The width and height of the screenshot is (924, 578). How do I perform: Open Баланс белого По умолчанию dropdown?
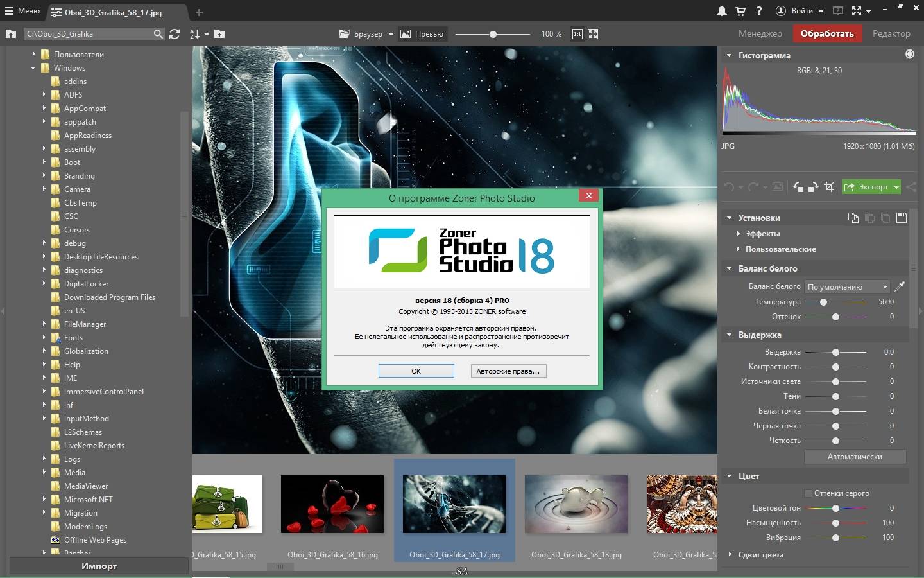coord(847,286)
